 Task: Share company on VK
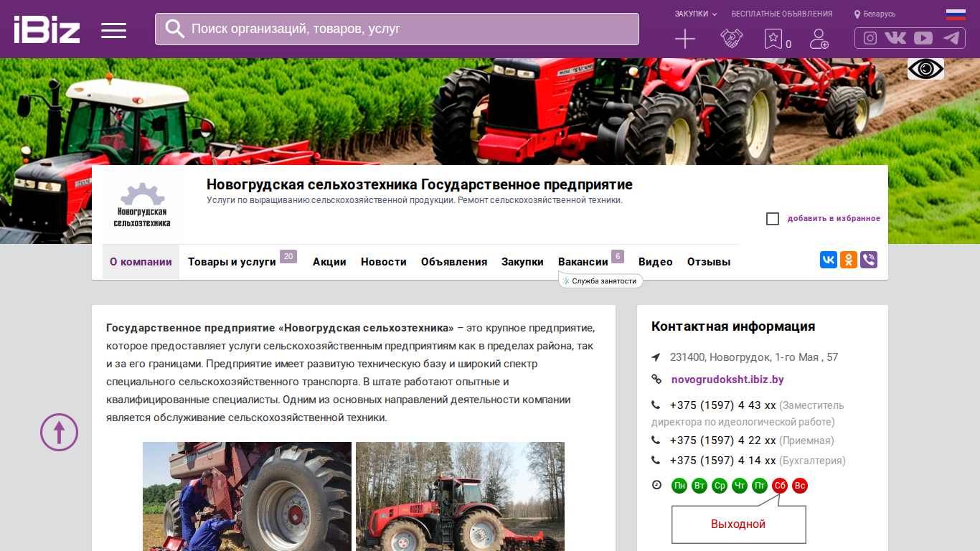829,260
